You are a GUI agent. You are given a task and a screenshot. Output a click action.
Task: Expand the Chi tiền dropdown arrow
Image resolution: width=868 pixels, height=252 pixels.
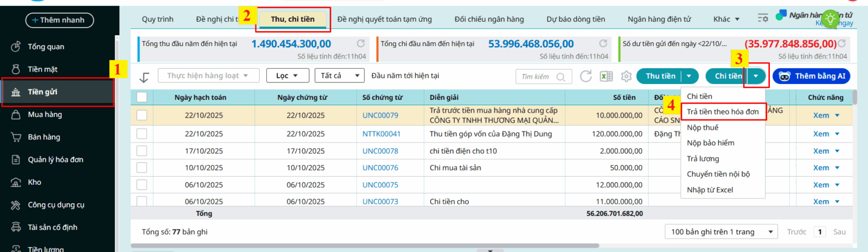756,76
